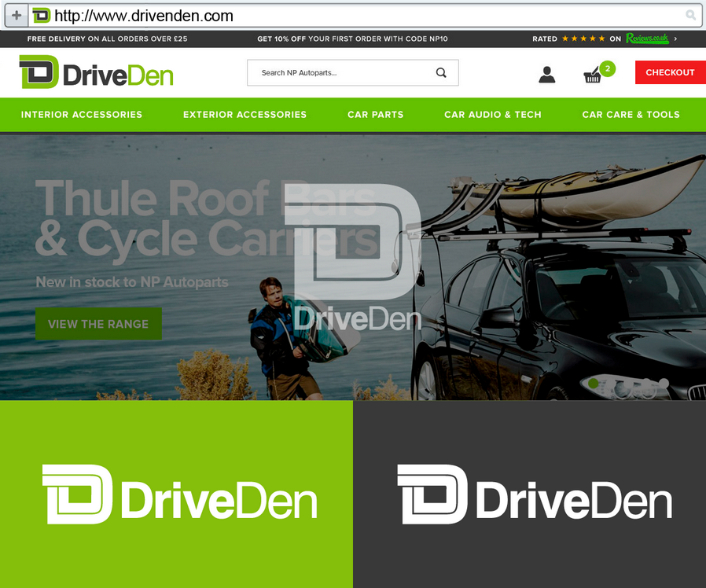This screenshot has height=588, width=706.
Task: Open the user account icon
Action: (547, 75)
